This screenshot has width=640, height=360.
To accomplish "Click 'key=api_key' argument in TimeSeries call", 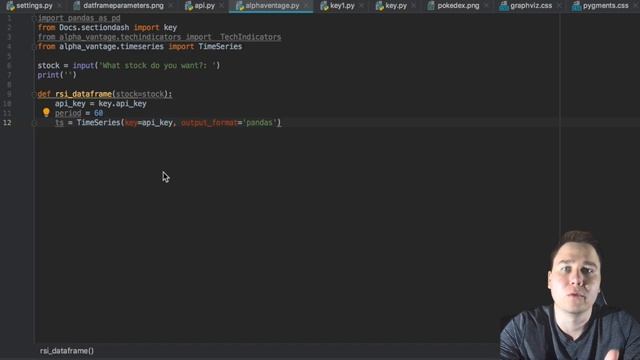I will 149,122.
